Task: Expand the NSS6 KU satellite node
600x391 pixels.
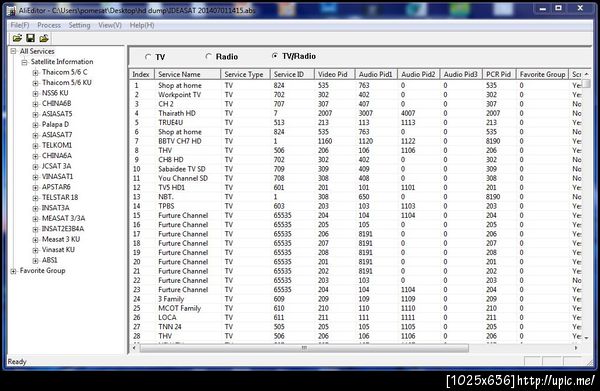Action: click(x=35, y=93)
